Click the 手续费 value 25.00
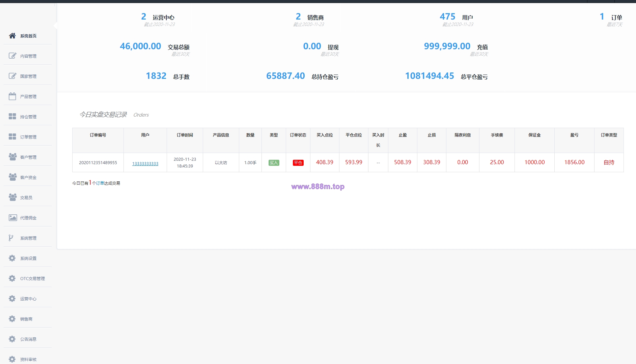The width and height of the screenshot is (636, 364). click(497, 162)
